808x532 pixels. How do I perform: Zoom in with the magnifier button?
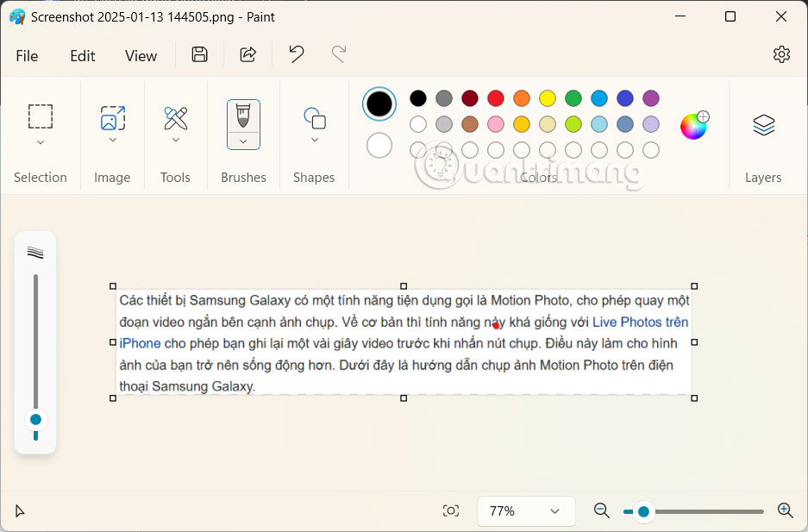click(786, 510)
